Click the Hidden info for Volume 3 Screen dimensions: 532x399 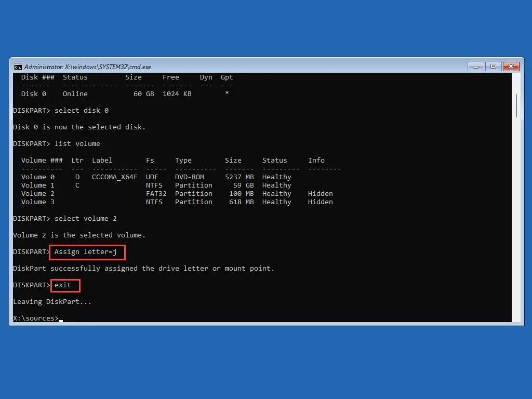point(321,202)
